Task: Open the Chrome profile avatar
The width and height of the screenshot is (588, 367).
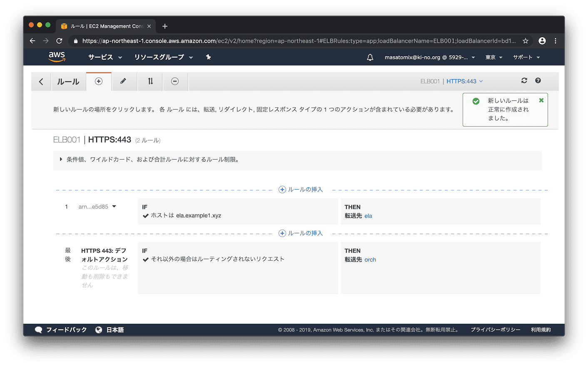Action: point(542,41)
